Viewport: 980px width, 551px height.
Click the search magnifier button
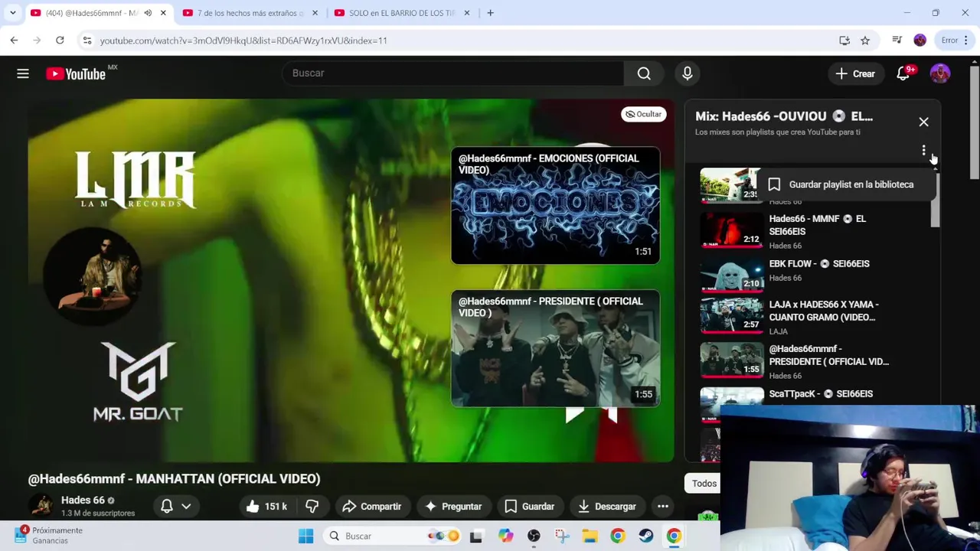pyautogui.click(x=644, y=73)
